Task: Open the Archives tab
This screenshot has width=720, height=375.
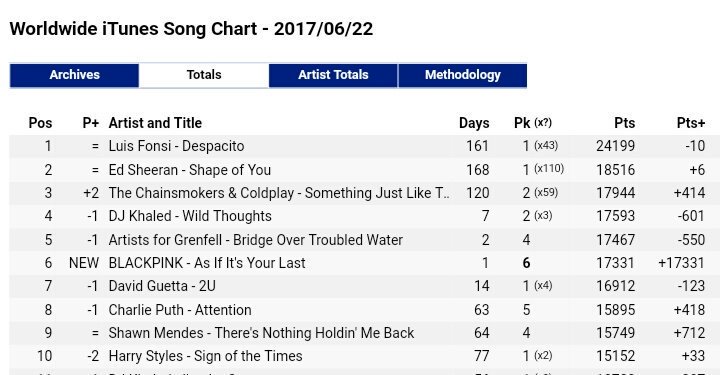Action: (x=74, y=75)
